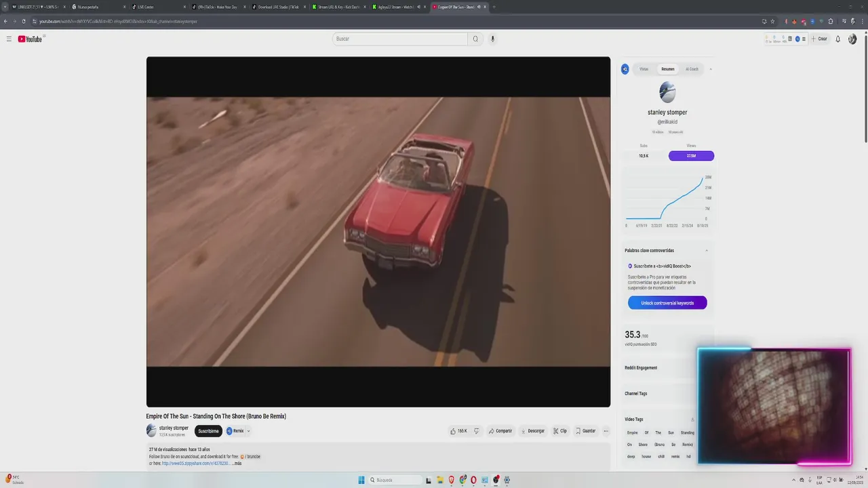Open browser extensions puzzle icon

[831, 21]
